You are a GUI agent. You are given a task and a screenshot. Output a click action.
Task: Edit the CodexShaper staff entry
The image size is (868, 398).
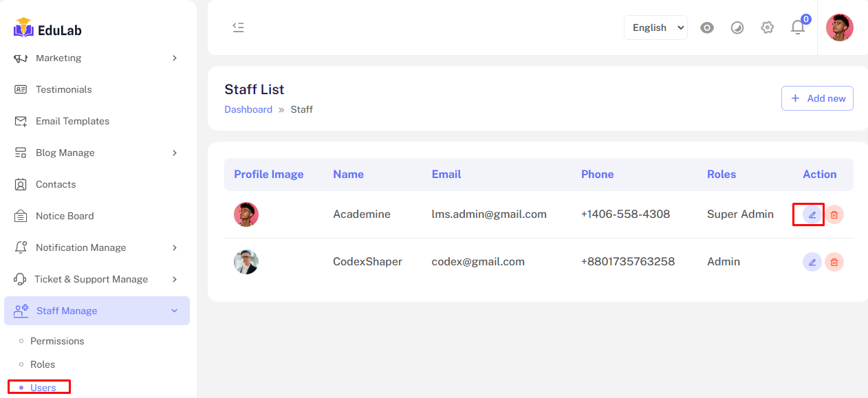click(x=812, y=262)
